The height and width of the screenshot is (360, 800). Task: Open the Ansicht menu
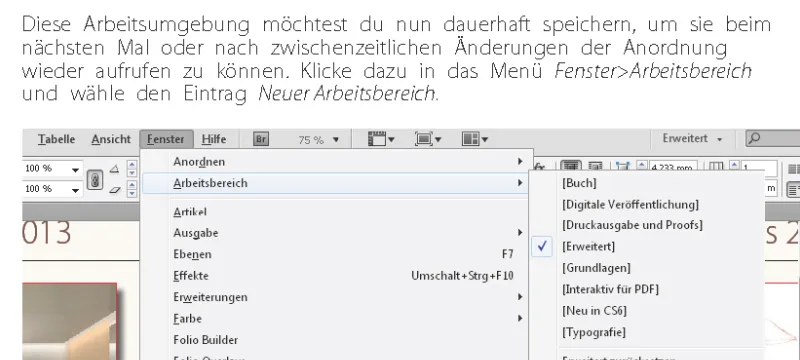[111, 139]
